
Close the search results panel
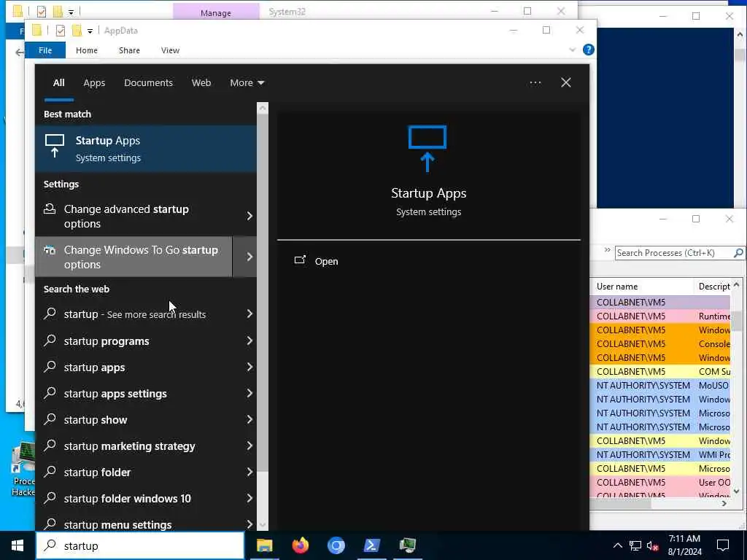[x=566, y=83]
